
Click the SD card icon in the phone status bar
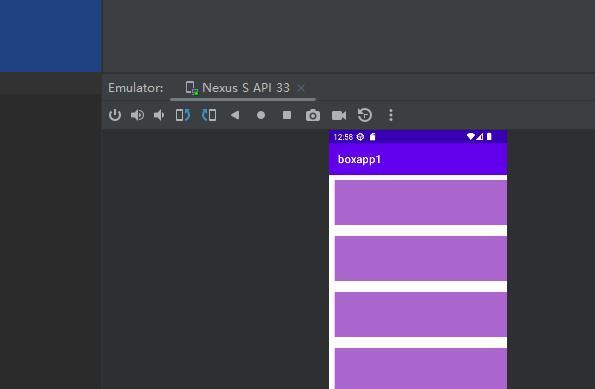tap(373, 137)
